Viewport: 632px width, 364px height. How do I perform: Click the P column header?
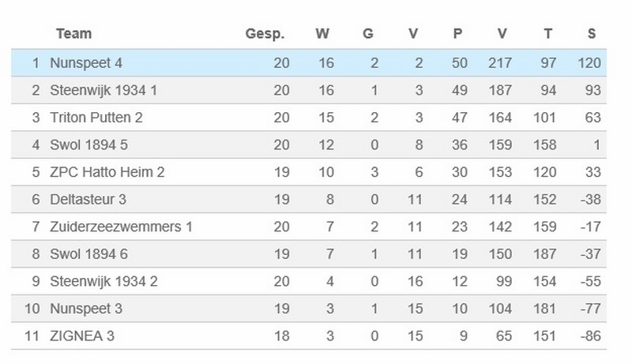(x=457, y=33)
